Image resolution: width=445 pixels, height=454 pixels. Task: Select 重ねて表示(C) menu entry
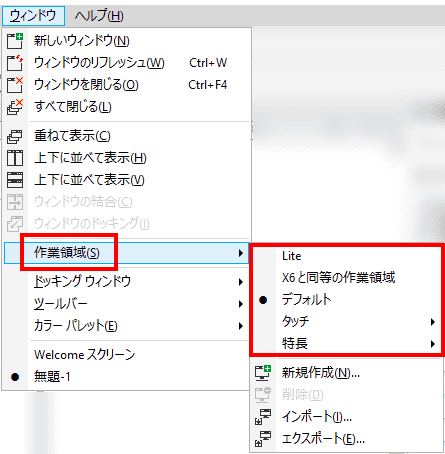(127, 136)
